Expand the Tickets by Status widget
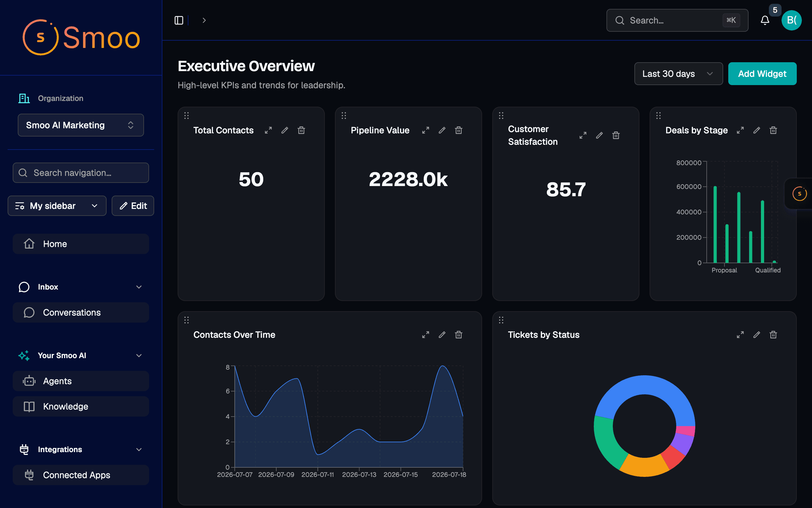812x508 pixels. (x=740, y=335)
